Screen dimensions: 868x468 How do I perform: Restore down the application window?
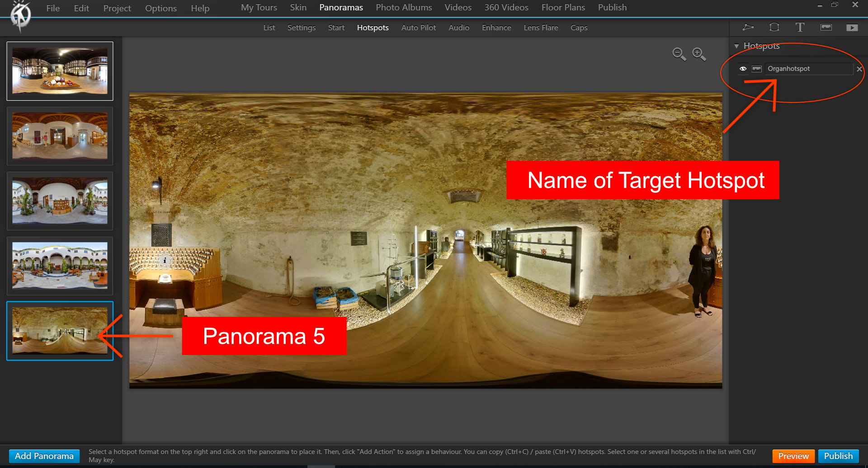pyautogui.click(x=835, y=5)
